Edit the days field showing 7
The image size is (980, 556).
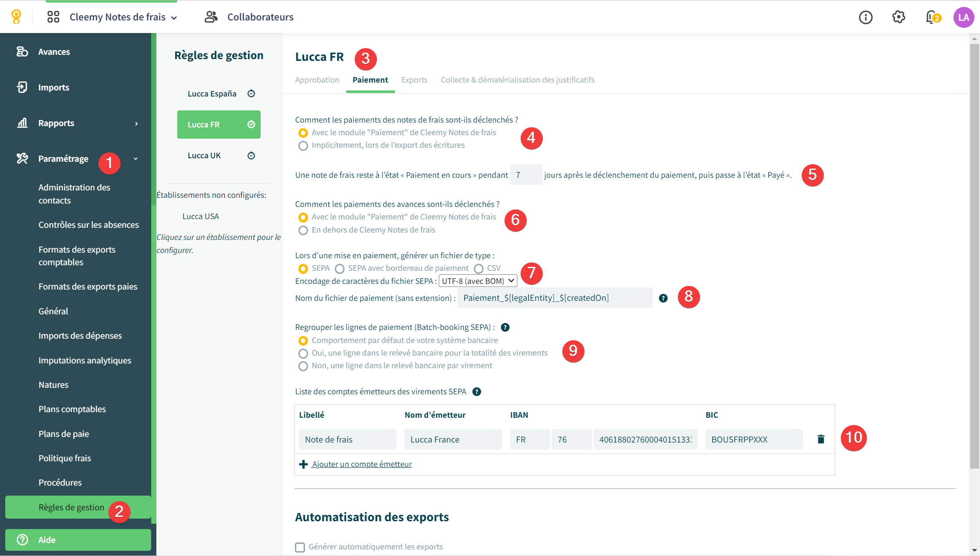click(x=526, y=175)
